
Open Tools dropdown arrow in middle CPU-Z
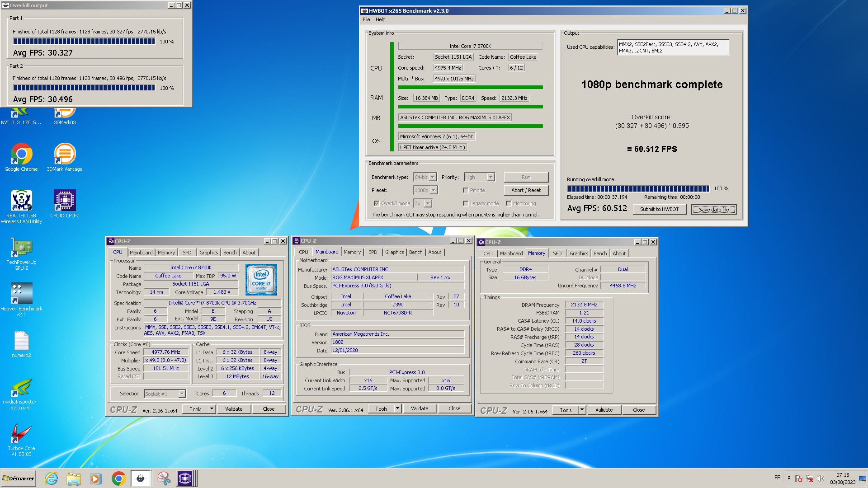point(397,408)
